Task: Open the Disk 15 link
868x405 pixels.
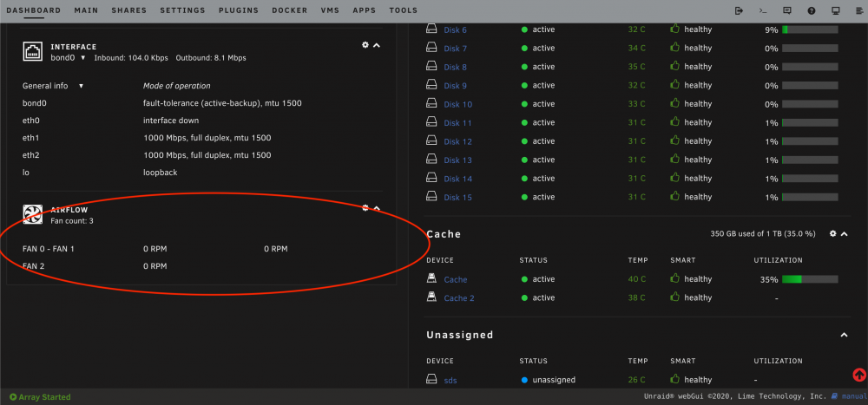Action: tap(457, 198)
